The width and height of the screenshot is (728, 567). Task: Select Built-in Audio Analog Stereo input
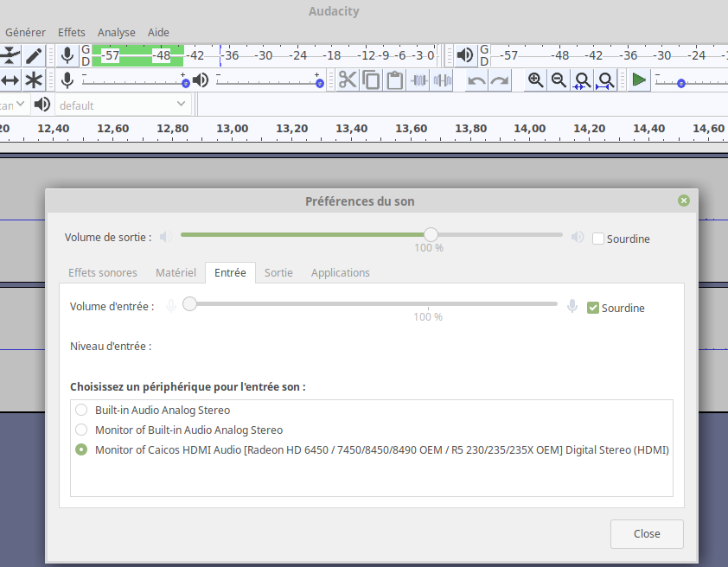click(81, 410)
